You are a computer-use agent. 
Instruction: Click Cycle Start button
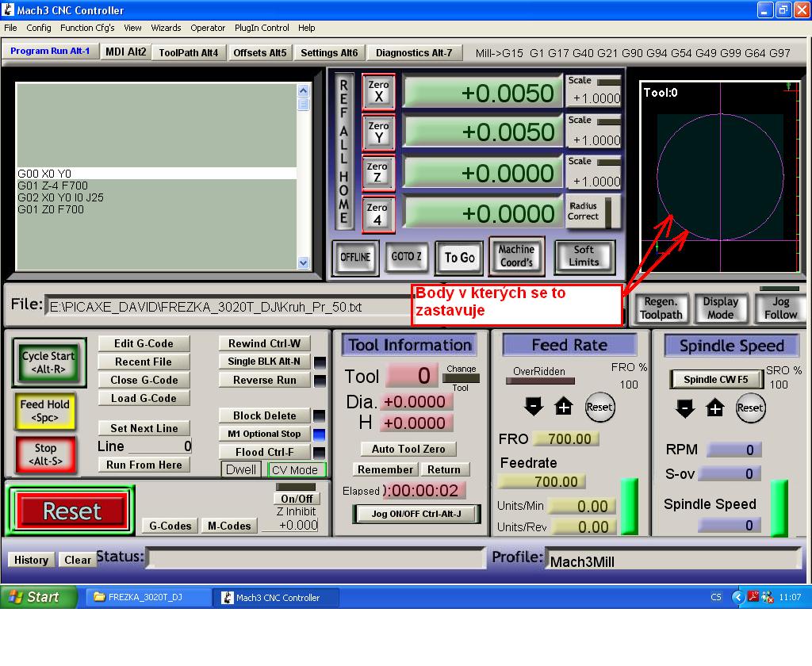[x=48, y=362]
